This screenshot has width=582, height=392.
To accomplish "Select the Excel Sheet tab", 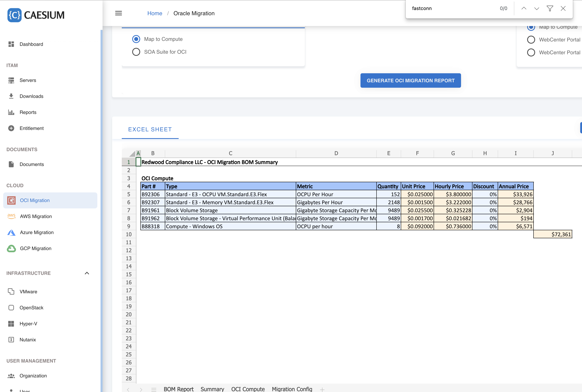I will (x=150, y=130).
